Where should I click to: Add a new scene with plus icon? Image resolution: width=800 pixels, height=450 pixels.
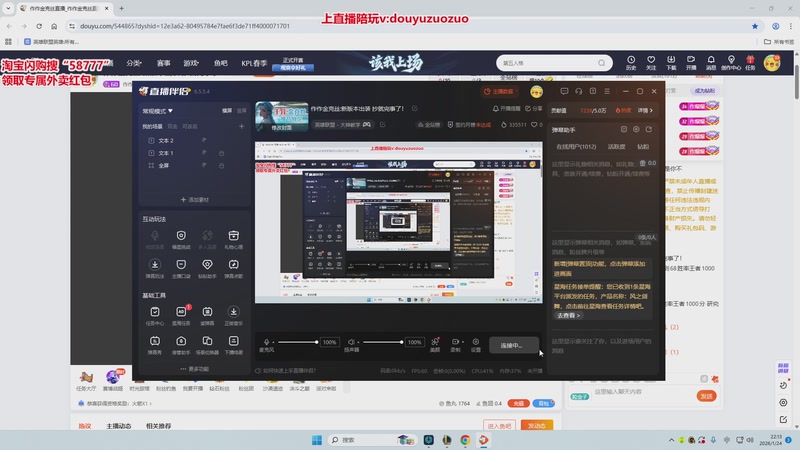241,126
